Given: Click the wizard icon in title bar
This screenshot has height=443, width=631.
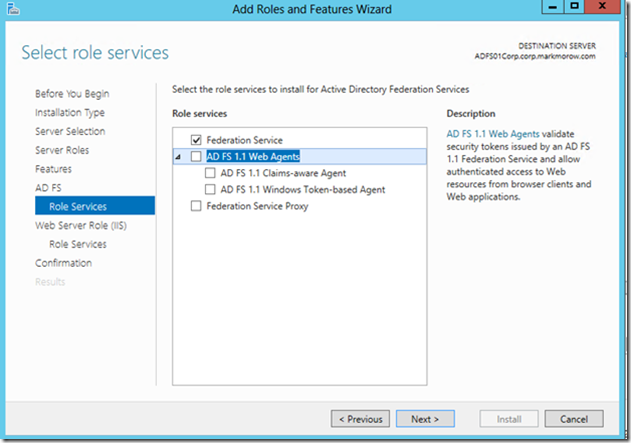Looking at the screenshot, I should 13,9.
